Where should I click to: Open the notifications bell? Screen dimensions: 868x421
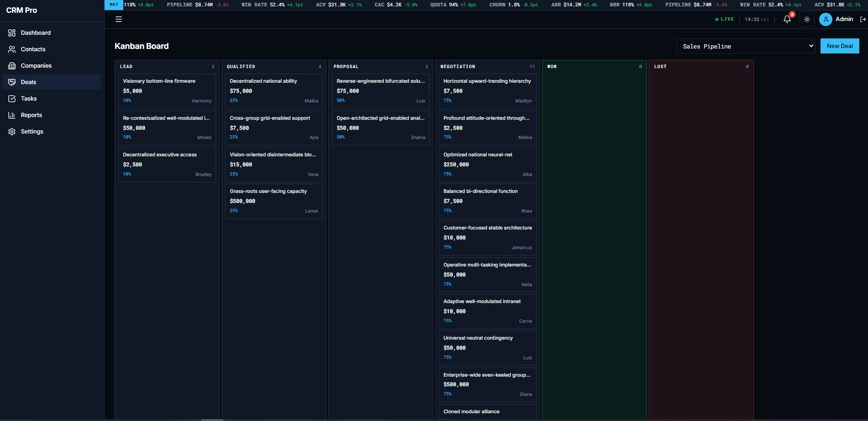point(787,19)
